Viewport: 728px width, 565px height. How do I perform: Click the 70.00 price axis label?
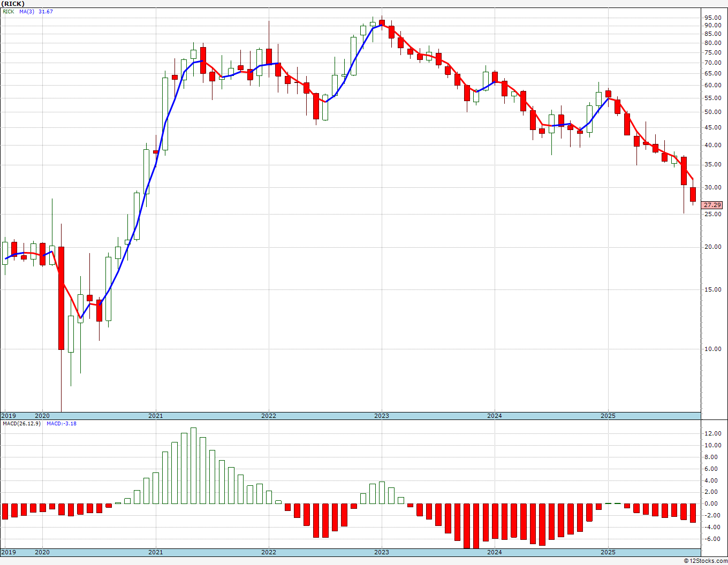coord(712,63)
